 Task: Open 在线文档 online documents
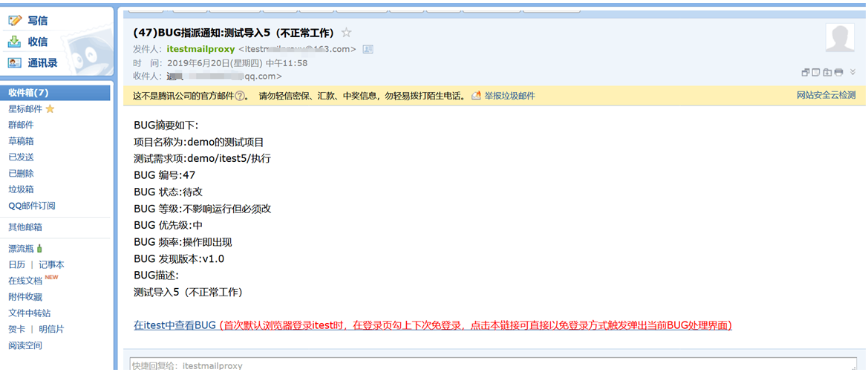coord(25,281)
